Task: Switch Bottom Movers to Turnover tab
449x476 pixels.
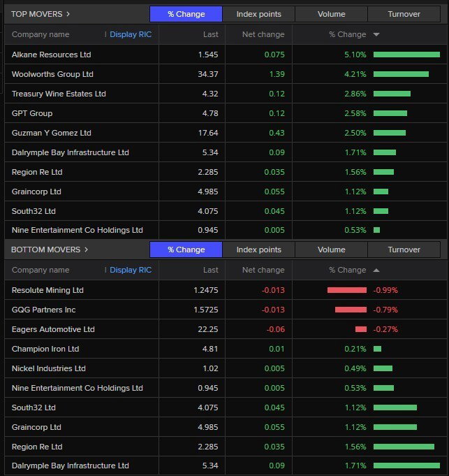Action: tap(404, 250)
